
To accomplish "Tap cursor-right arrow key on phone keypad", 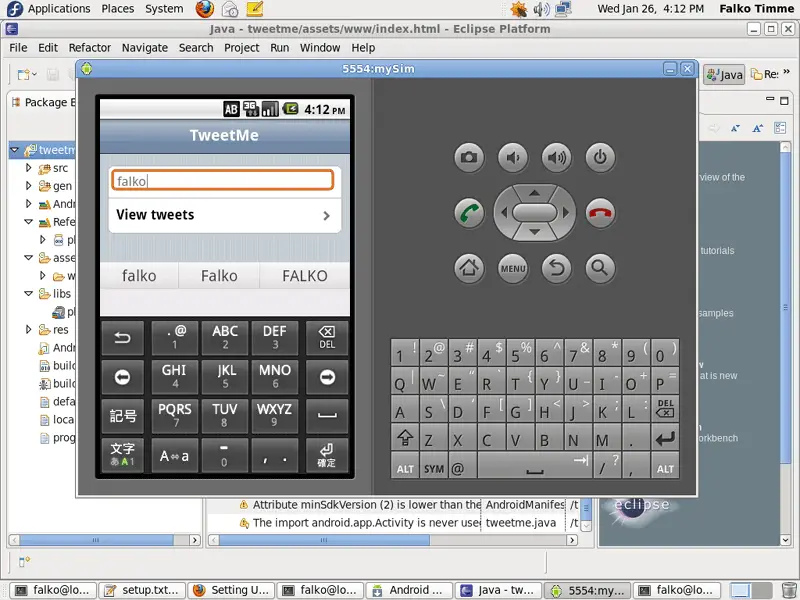I will click(x=327, y=377).
